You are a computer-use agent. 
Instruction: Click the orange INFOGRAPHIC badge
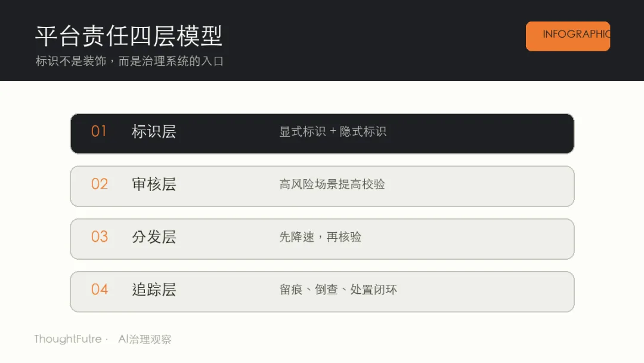pos(568,36)
